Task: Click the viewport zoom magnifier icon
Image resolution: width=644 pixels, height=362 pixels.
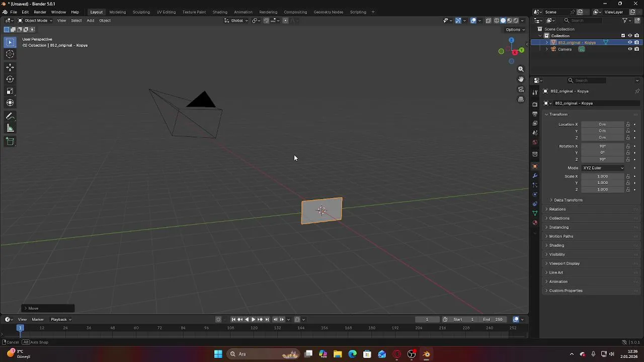Action: [521, 69]
